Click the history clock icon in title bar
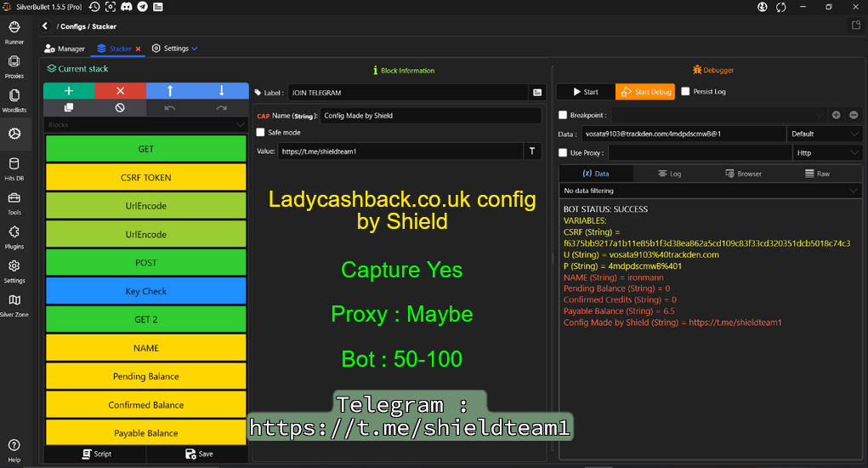This screenshot has height=468, width=868. coord(94,7)
